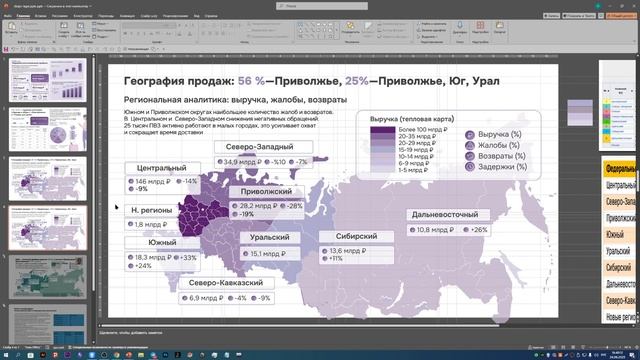Click the 'Центральный' label on slide
The width and height of the screenshot is (640, 360).
click(162, 168)
